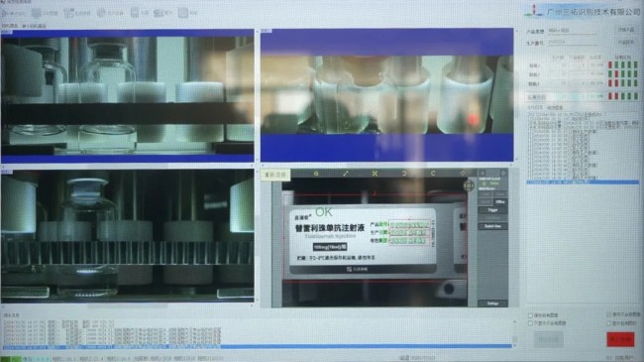Click the gray disabled button near bottom right
Screen dimensions: 644x362
(549, 339)
